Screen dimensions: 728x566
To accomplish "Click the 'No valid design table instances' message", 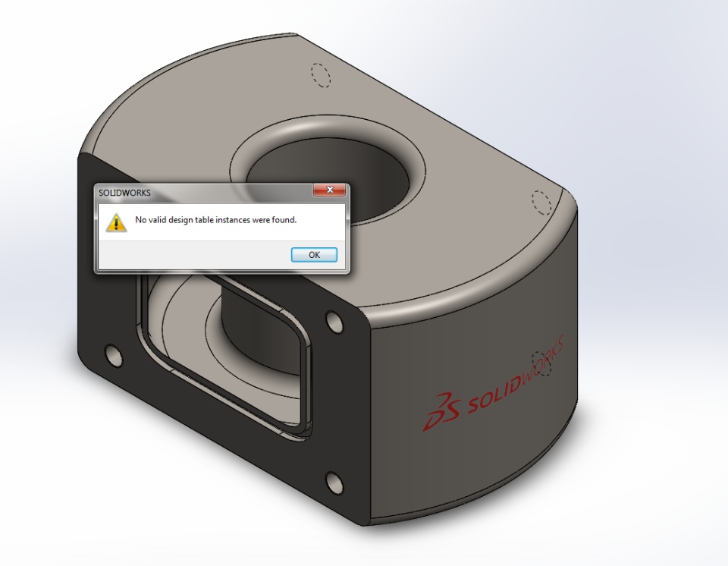I will tap(216, 220).
